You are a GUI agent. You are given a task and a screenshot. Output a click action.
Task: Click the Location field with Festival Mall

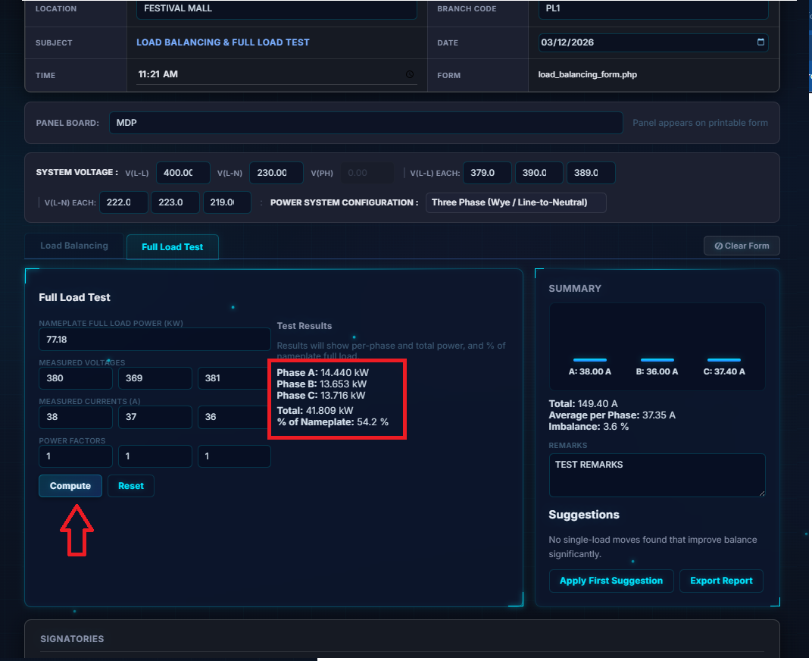coord(276,9)
